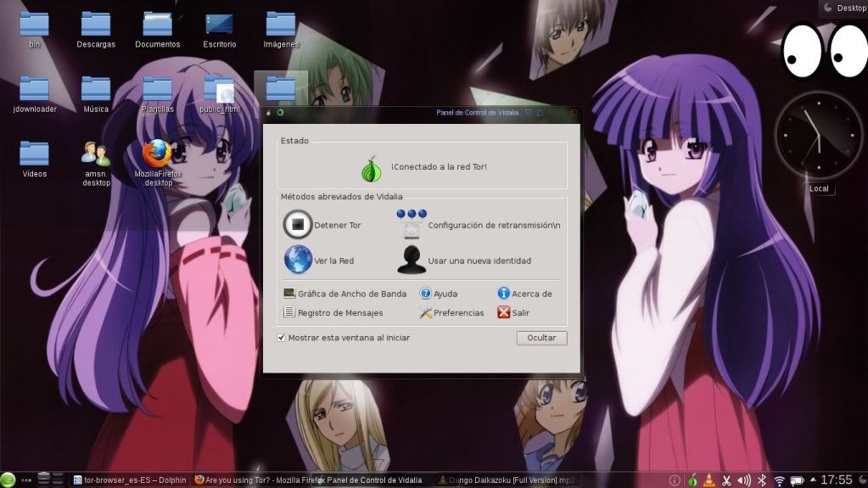Click the Ver la Red globe icon
This screenshot has width=868, height=488.
pyautogui.click(x=298, y=260)
